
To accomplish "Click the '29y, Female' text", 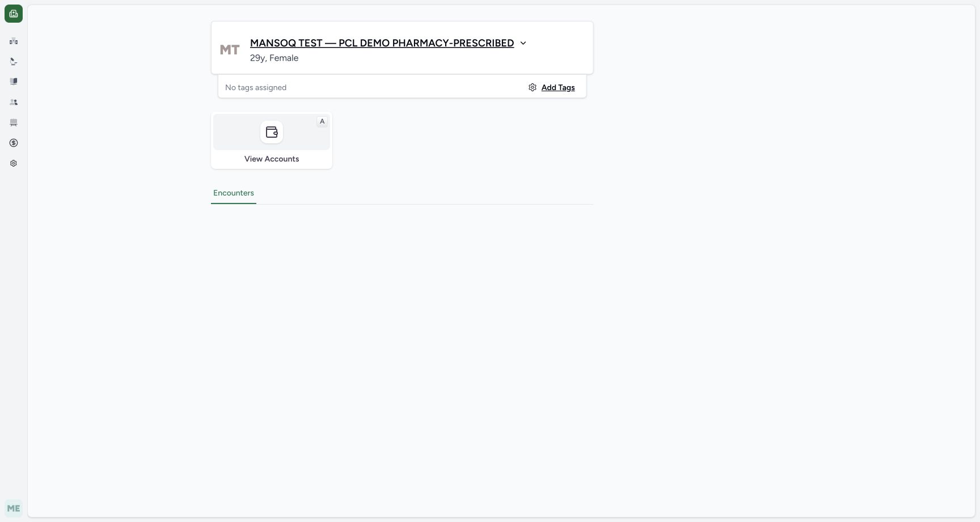I will [274, 58].
